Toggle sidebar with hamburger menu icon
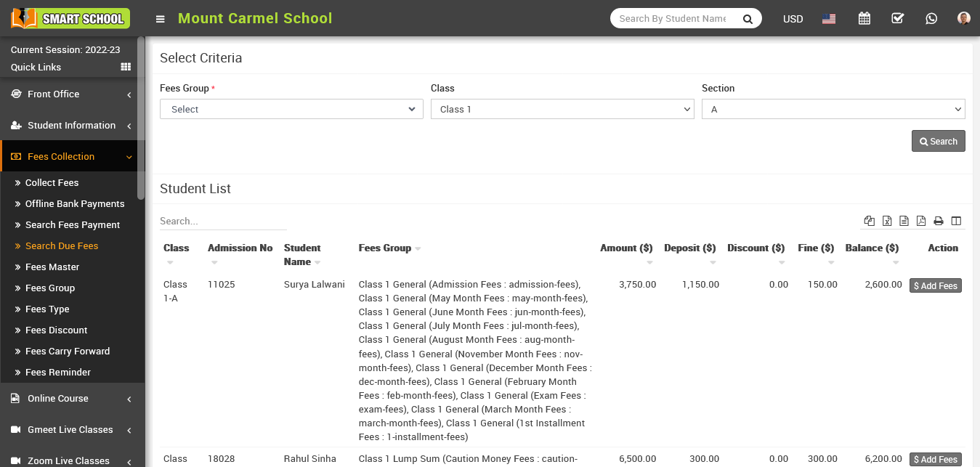The width and height of the screenshot is (980, 467). [x=161, y=19]
